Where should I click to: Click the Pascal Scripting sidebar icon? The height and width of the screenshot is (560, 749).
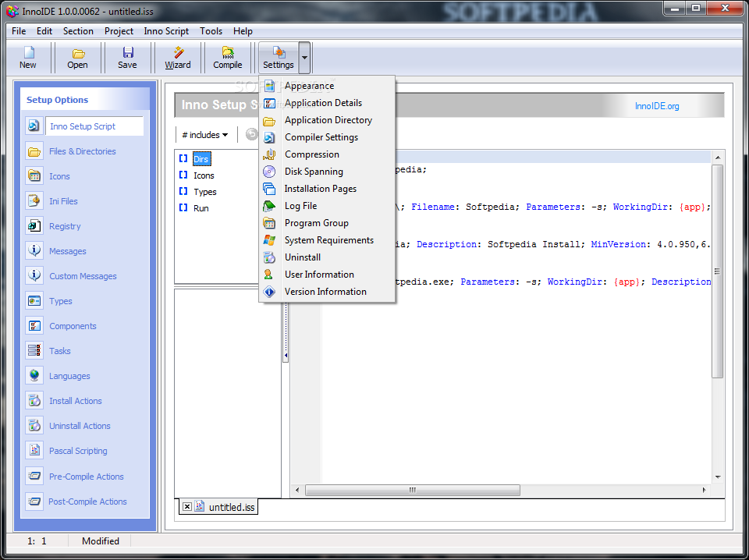coord(34,450)
